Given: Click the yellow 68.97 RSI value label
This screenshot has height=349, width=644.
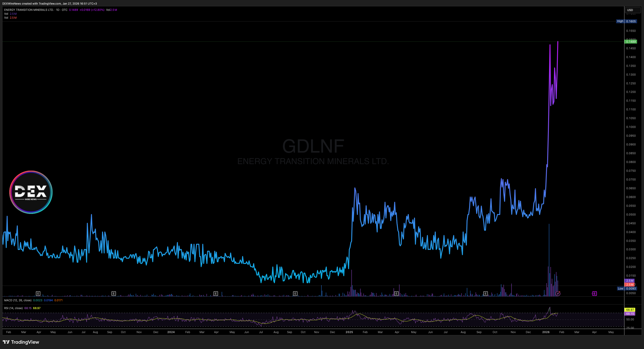Looking at the screenshot, I should click(x=630, y=310).
